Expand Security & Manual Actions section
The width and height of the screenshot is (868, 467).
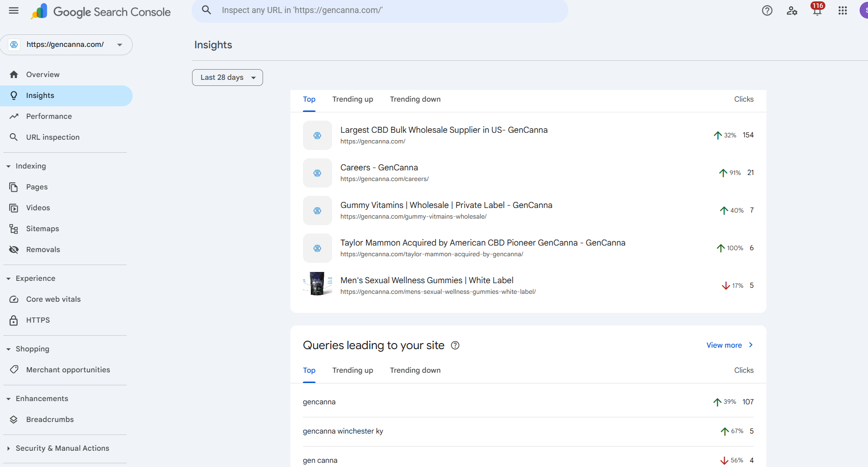click(8, 448)
